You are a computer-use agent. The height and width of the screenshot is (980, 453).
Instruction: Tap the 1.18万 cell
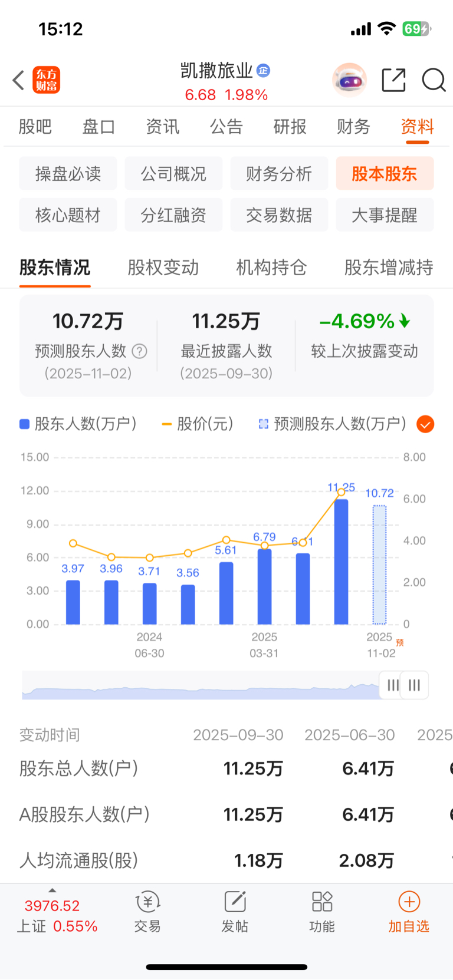point(258,860)
